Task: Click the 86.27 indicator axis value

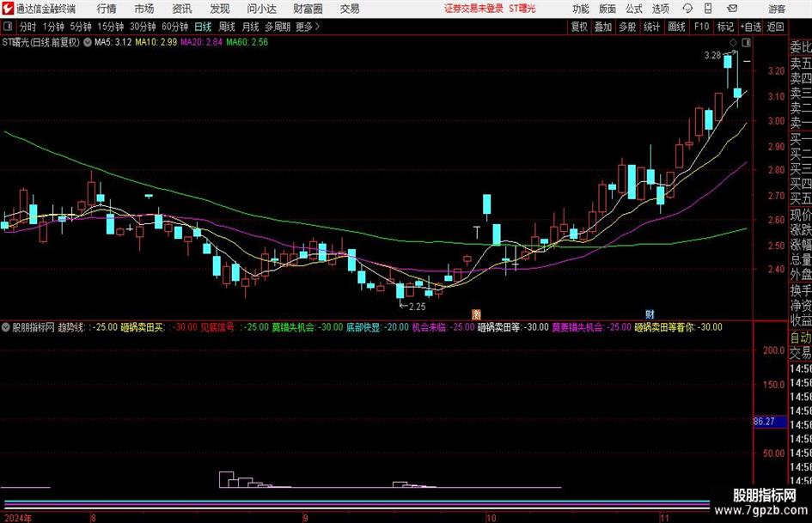Action: 765,422
